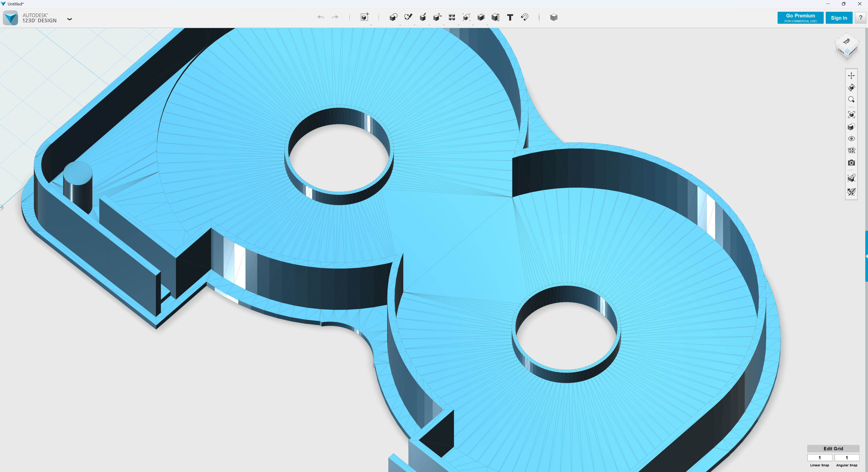The height and width of the screenshot is (472, 868).
Task: Open the Material tool
Action: (x=554, y=17)
